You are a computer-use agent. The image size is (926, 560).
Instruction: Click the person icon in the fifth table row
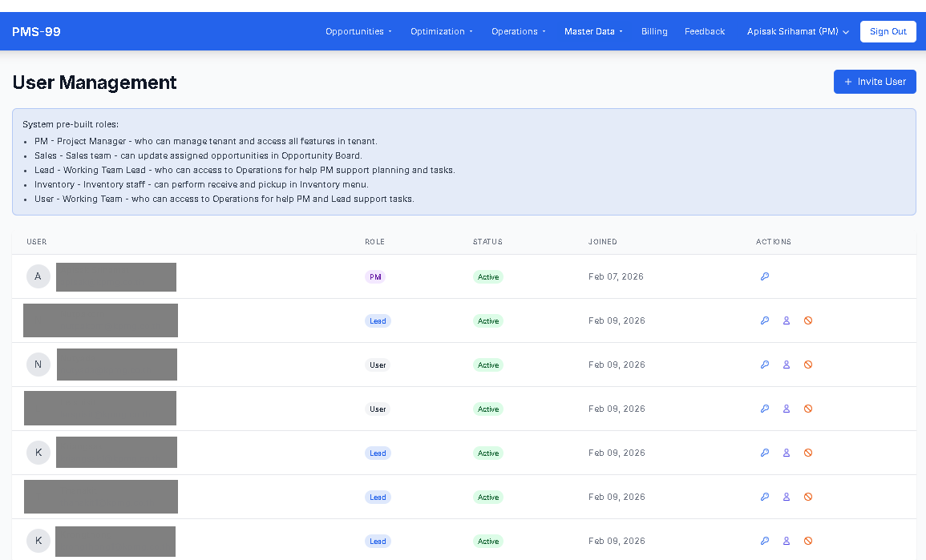[x=786, y=453]
